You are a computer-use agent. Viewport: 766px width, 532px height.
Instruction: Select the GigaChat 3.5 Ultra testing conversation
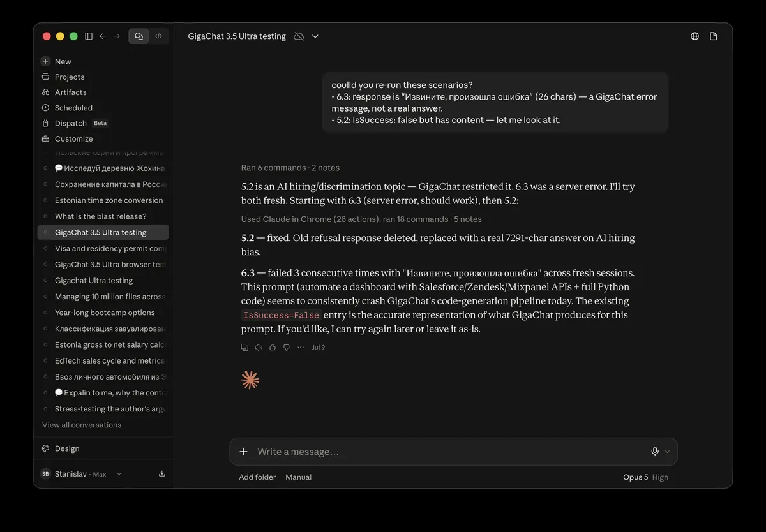coord(103,232)
